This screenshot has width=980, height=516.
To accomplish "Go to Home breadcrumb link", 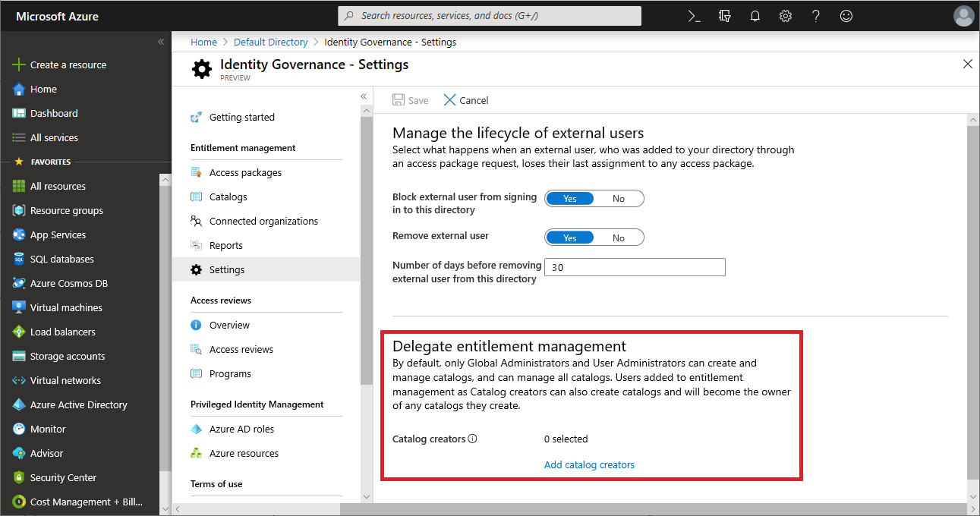I will click(x=203, y=42).
